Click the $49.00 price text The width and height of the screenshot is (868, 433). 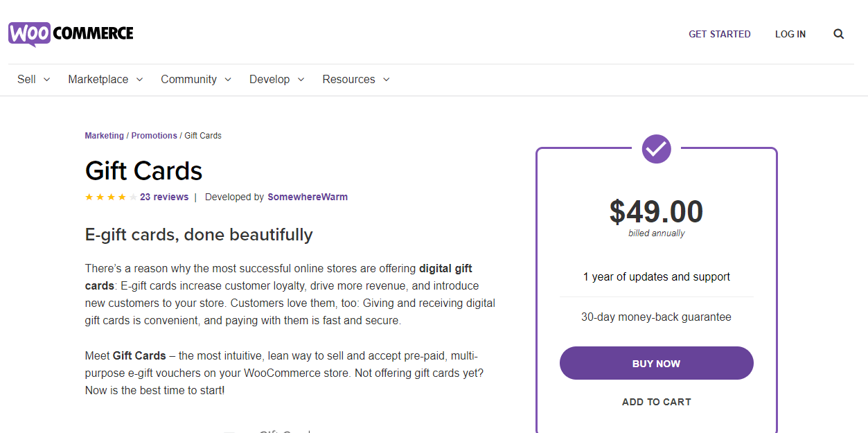coord(656,212)
